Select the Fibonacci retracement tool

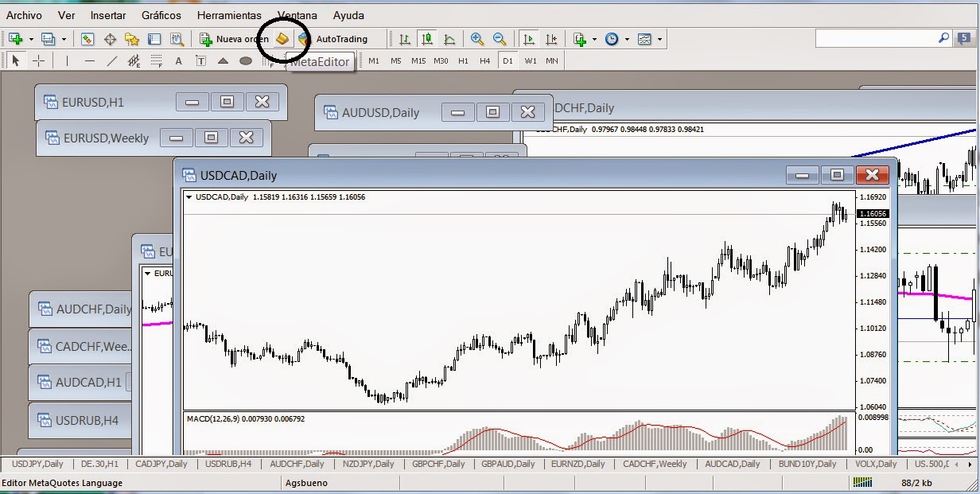point(157,60)
